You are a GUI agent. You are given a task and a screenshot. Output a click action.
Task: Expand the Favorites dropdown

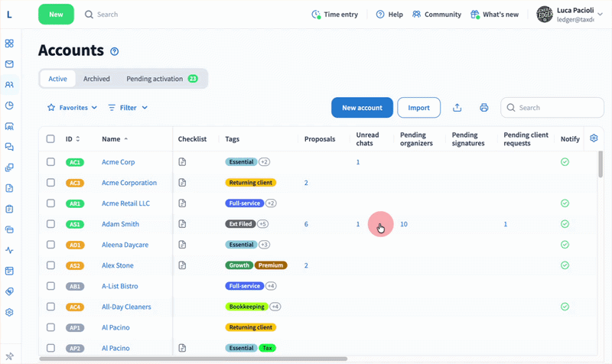click(72, 108)
